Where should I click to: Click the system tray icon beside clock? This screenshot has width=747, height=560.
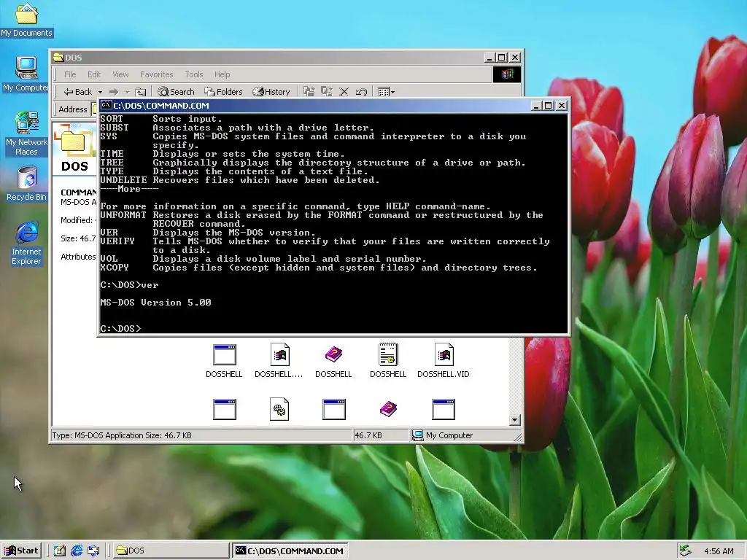click(685, 551)
